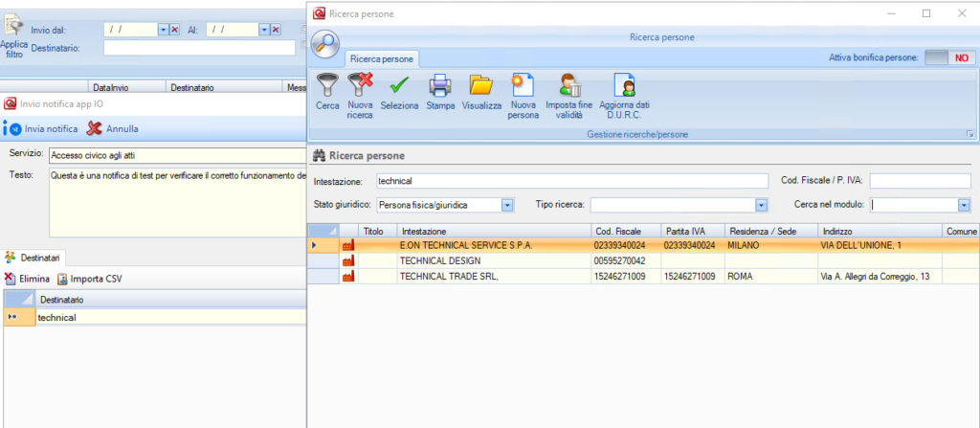This screenshot has width=980, height=428.
Task: Click Destinatario column header in background list
Action: (x=224, y=87)
